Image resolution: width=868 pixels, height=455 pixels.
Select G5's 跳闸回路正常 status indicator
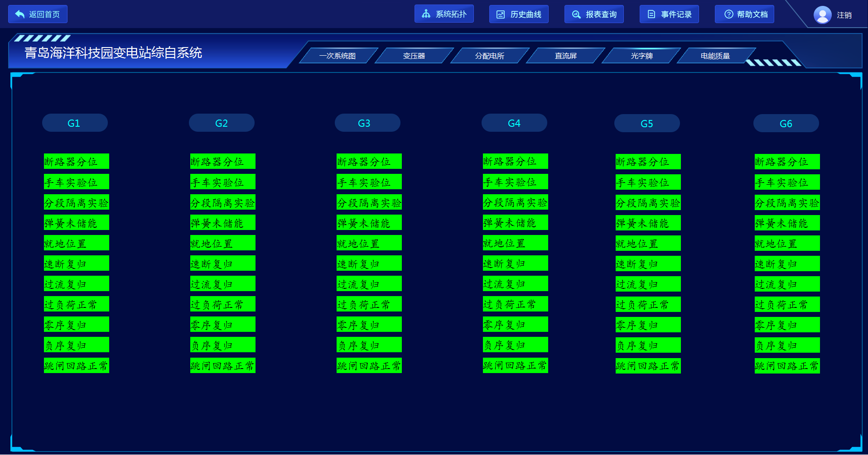(x=648, y=366)
